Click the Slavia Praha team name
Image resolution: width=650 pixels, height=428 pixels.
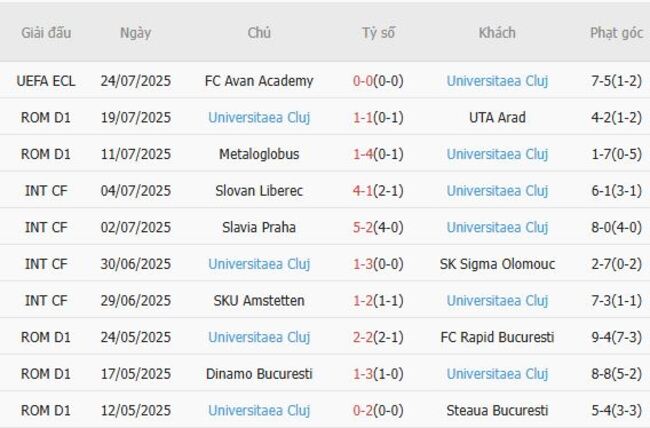click(259, 227)
